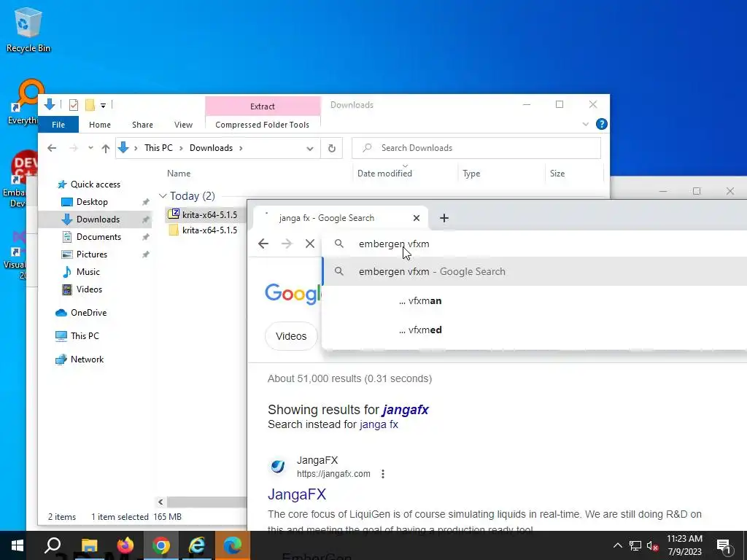Switch to the View ribbon tab
This screenshot has width=747, height=560.
(x=183, y=125)
